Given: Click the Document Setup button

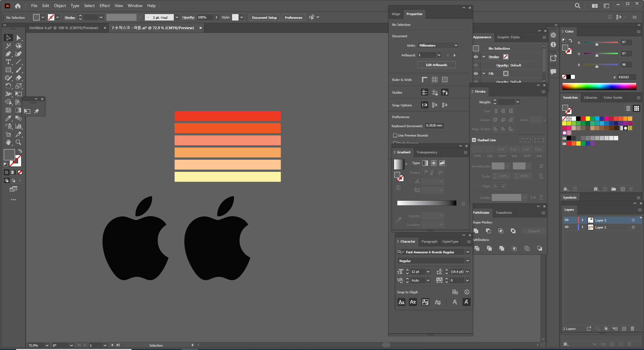Looking at the screenshot, I should 264,17.
